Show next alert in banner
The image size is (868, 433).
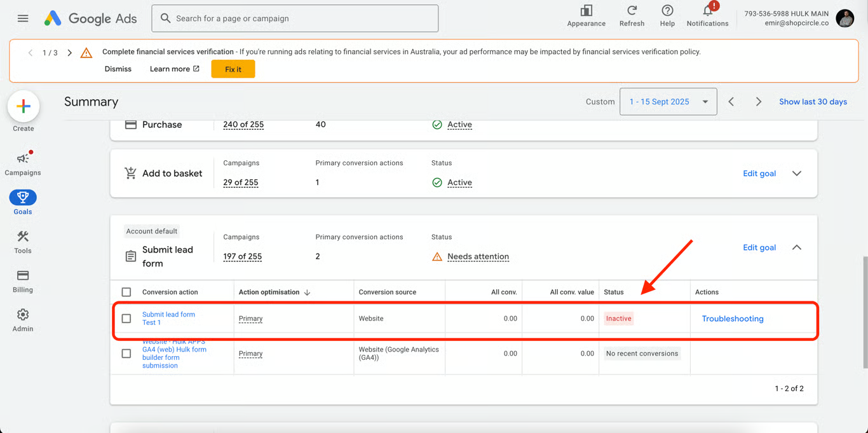point(70,53)
